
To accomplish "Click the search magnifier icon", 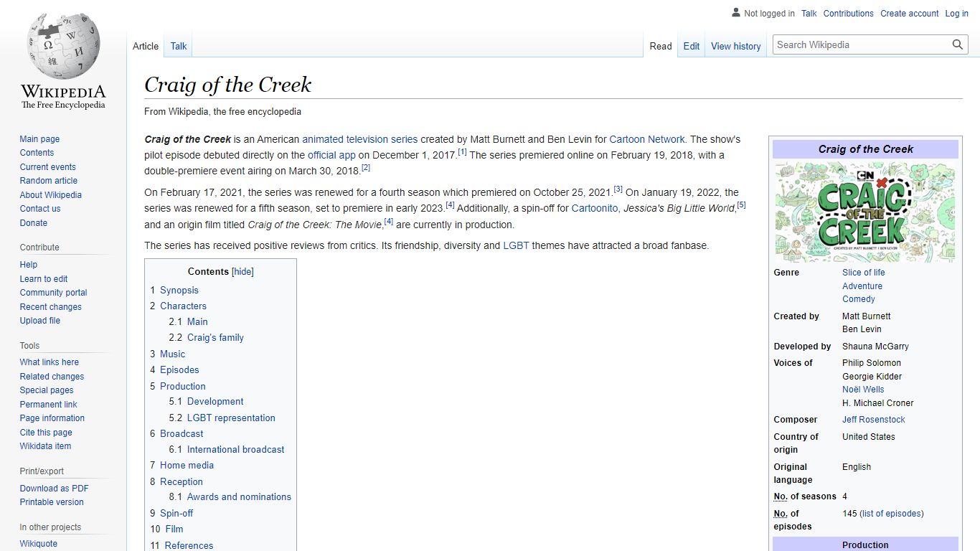I will 958,44.
